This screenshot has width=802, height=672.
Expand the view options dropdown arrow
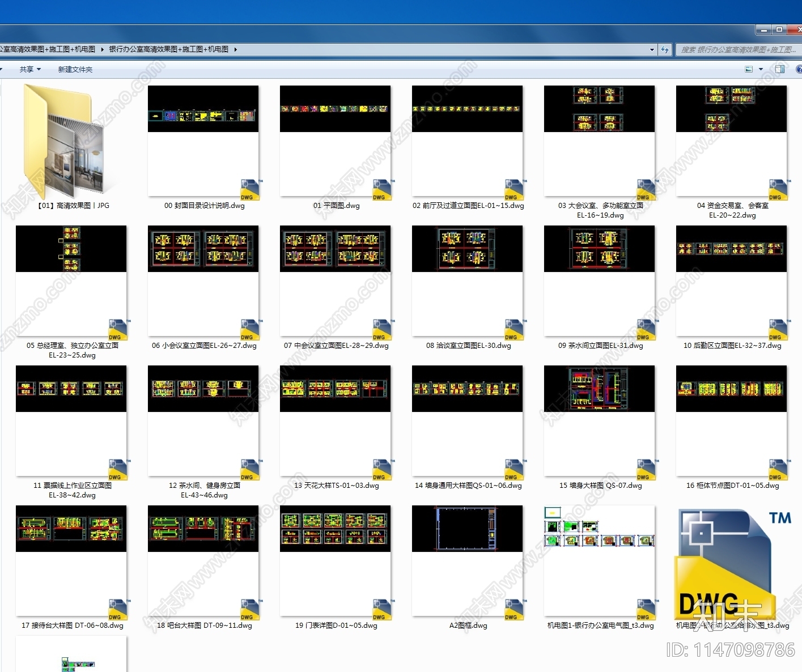[x=761, y=69]
